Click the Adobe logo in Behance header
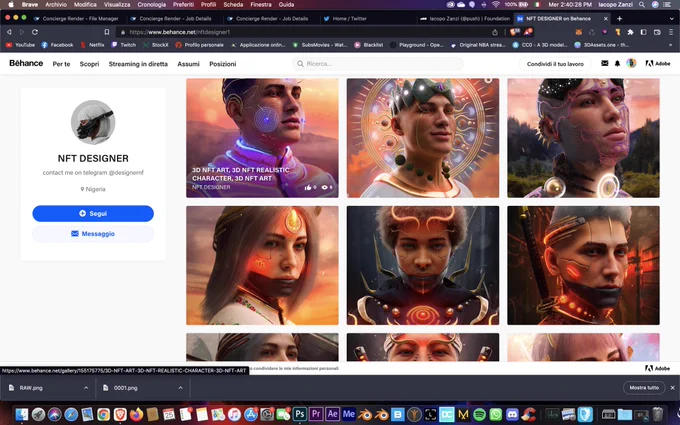This screenshot has height=425, width=680. pyautogui.click(x=658, y=63)
